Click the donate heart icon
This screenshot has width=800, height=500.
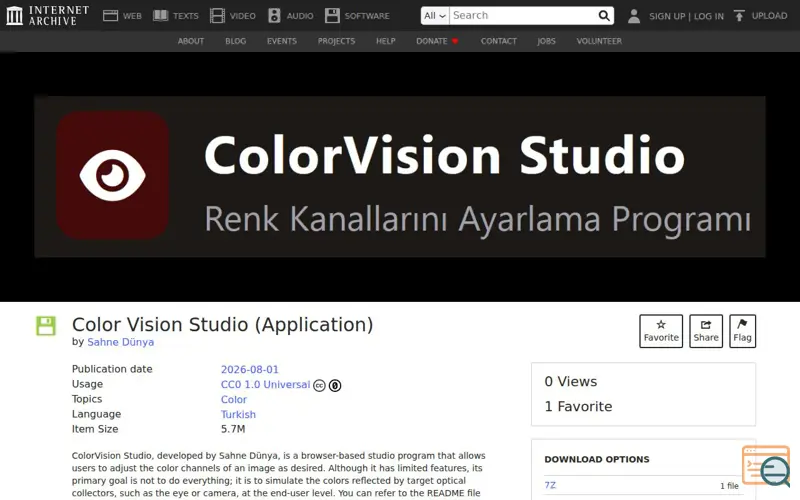[455, 41]
